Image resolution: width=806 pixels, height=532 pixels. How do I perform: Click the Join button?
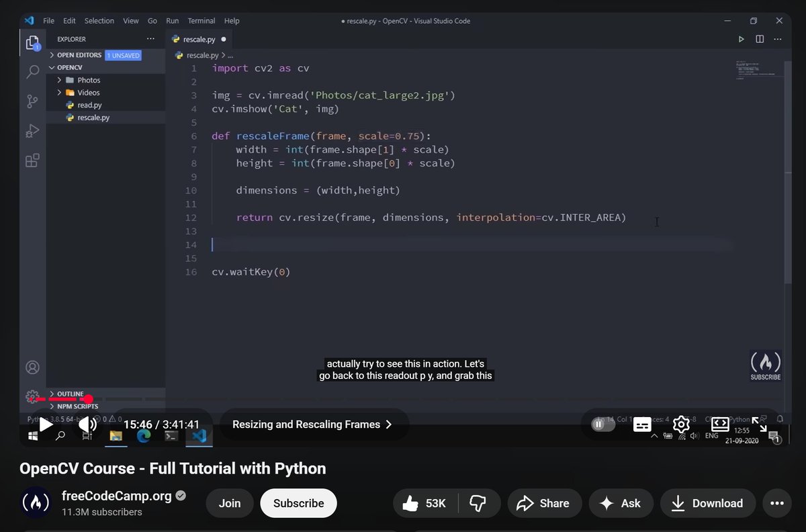pos(230,503)
